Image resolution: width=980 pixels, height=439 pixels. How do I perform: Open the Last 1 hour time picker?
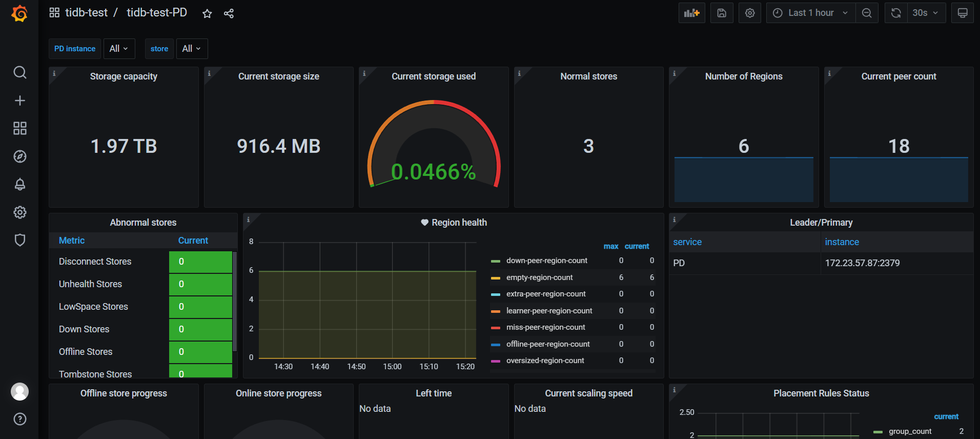pyautogui.click(x=810, y=13)
